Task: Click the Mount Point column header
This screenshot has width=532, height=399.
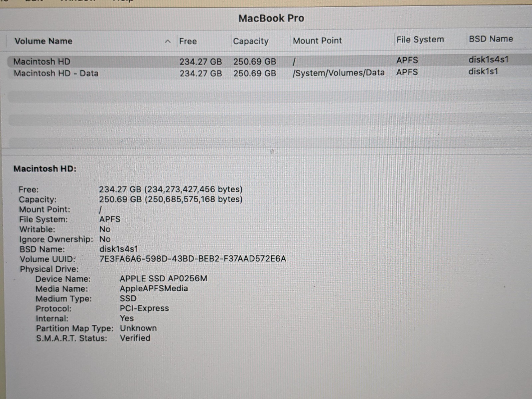Action: (317, 41)
